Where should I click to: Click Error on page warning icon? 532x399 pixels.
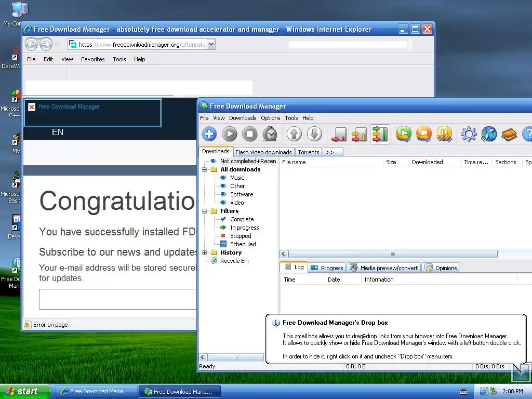click(28, 325)
